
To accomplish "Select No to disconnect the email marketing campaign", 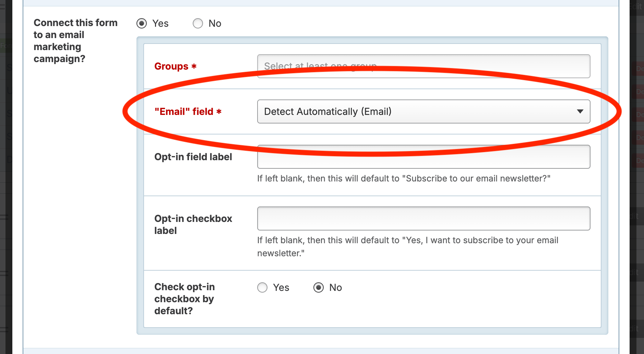I will pyautogui.click(x=198, y=23).
